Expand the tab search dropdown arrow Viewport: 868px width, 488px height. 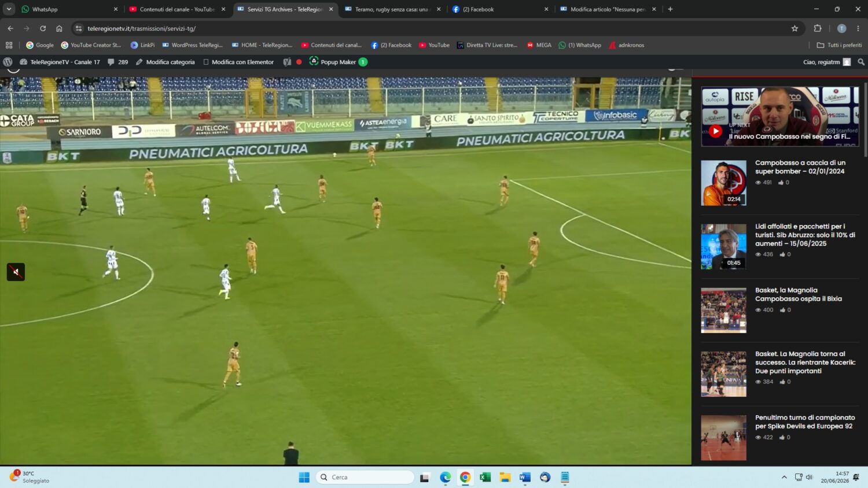(x=9, y=9)
